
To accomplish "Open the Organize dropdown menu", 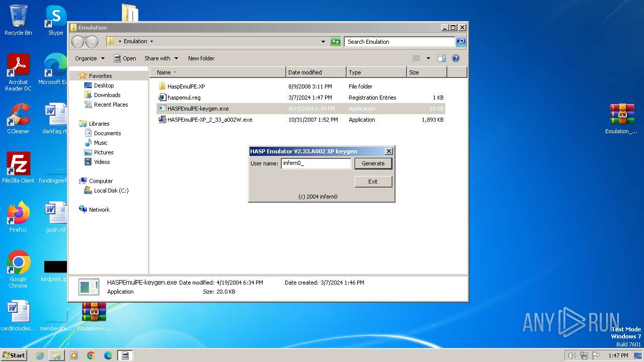I will 90,58.
